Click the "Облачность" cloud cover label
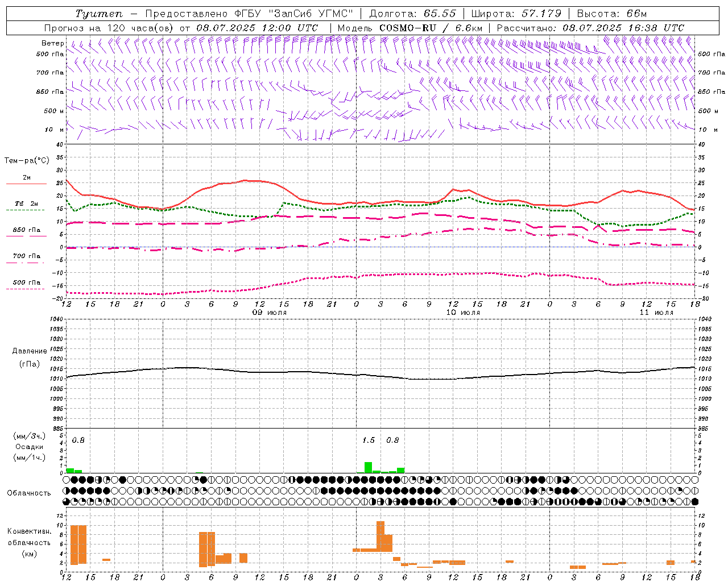The height and width of the screenshot is (582, 728). click(x=29, y=493)
